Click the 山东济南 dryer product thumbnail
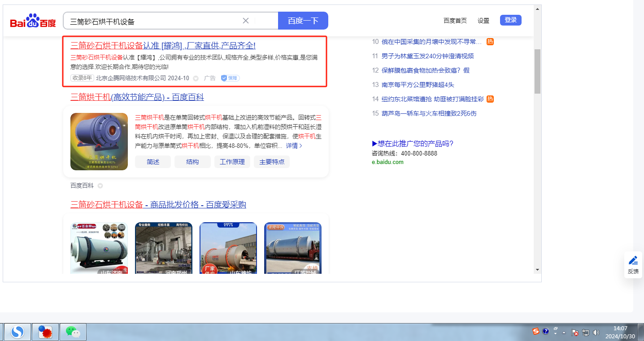The image size is (644, 341). [x=99, y=248]
